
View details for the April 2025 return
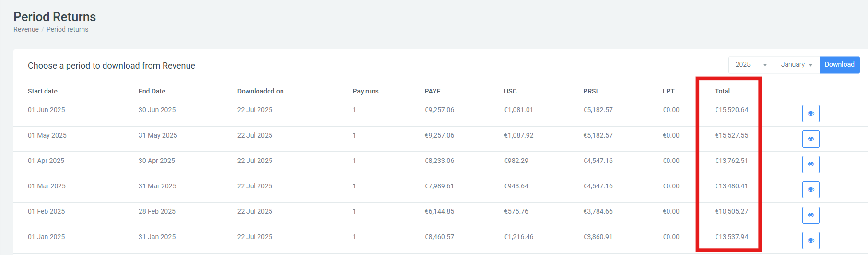tap(810, 164)
